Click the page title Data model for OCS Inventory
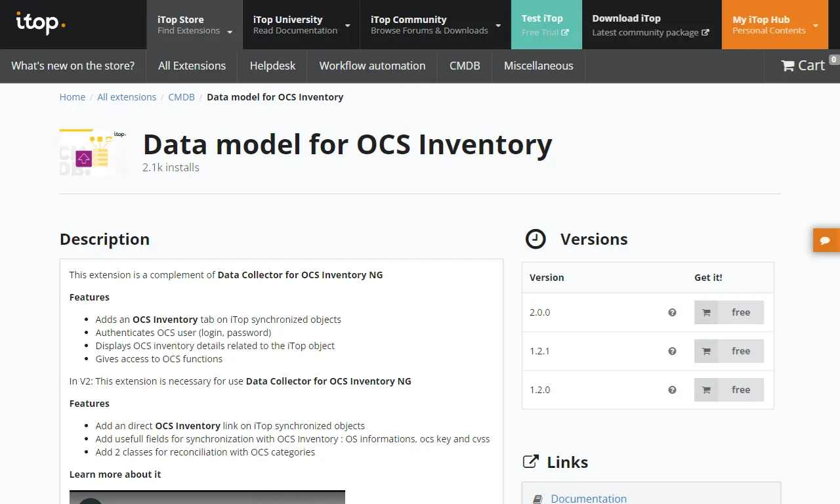The image size is (840, 504). coord(348,144)
